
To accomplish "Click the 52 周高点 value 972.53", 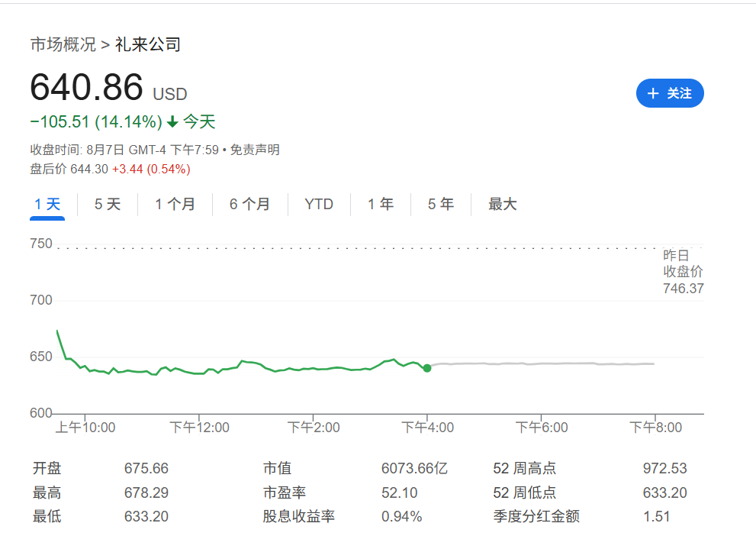I will (665, 468).
